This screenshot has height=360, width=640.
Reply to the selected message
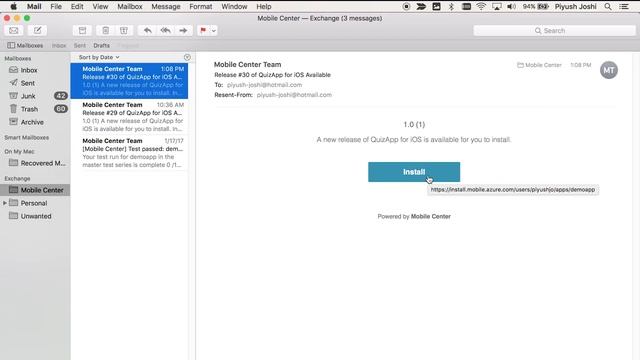[147, 31]
